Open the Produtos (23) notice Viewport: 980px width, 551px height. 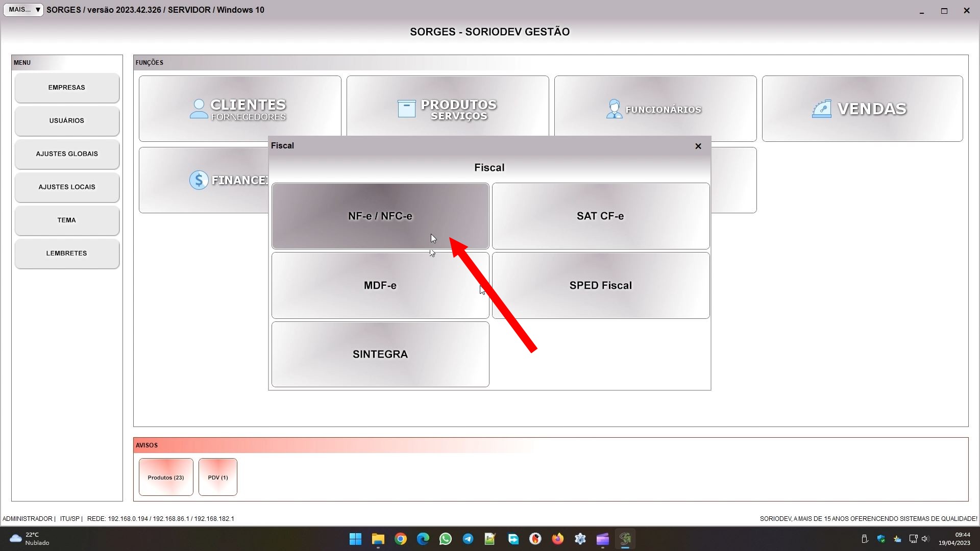click(x=166, y=477)
